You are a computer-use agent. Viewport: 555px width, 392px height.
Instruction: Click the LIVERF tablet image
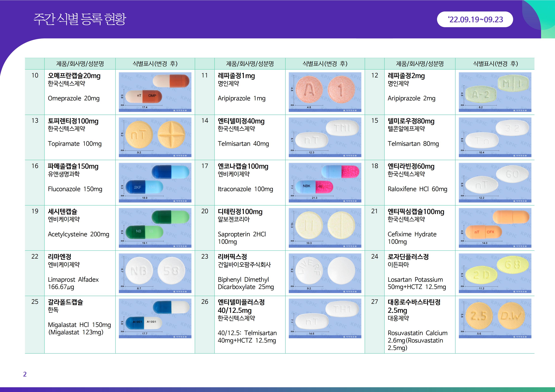click(x=325, y=273)
